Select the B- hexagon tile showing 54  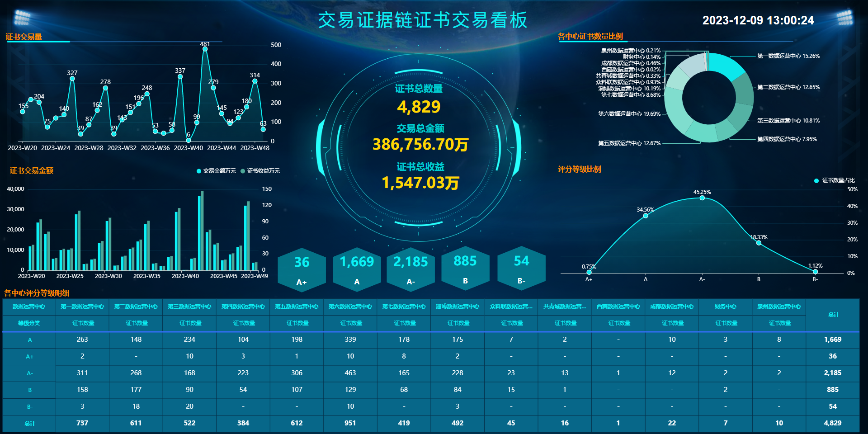pos(521,269)
